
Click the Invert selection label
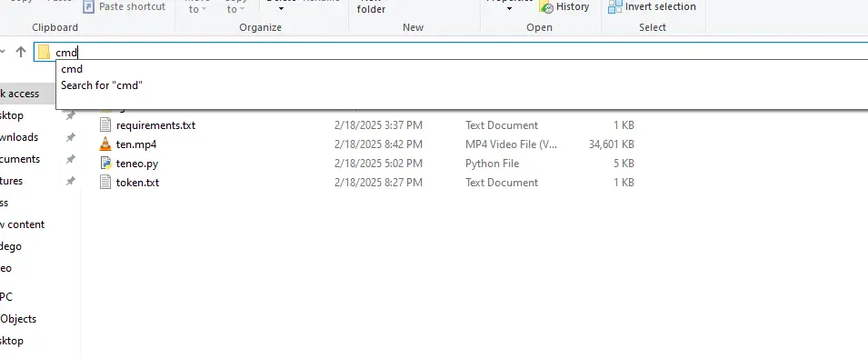tap(661, 6)
